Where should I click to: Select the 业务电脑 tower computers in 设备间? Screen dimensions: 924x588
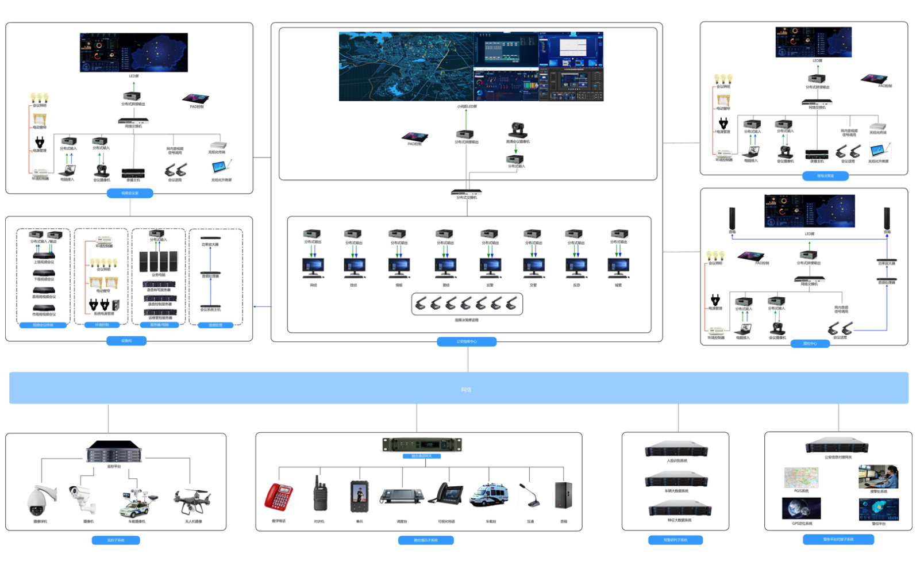point(159,261)
